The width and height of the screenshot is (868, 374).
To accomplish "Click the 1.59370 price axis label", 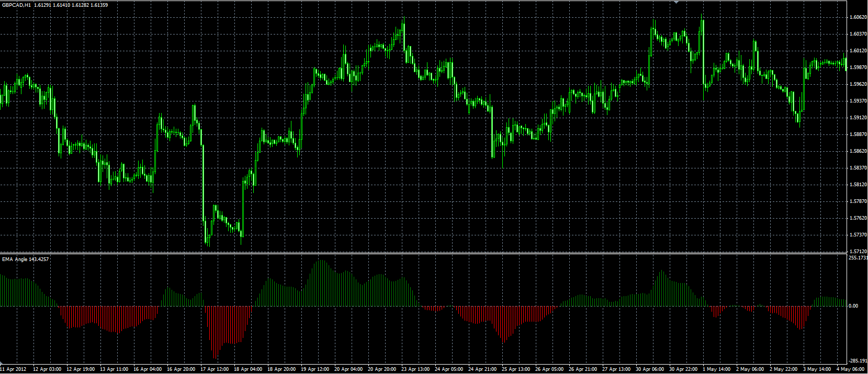I will coord(858,101).
